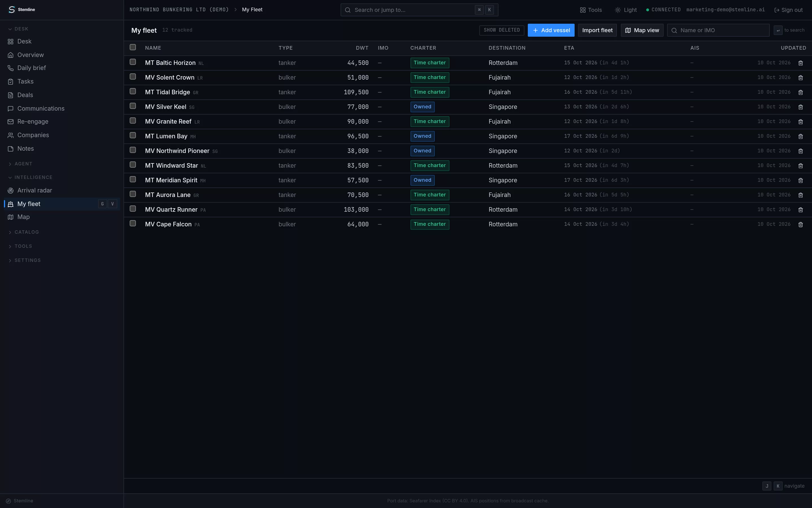Collapse the INTELLIGENCE sidebar section
Image resolution: width=812 pixels, height=508 pixels.
tap(30, 178)
